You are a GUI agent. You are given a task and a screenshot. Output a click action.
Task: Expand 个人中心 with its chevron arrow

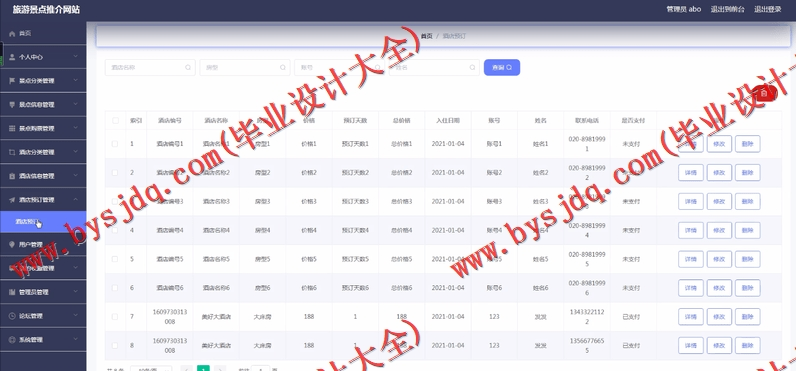(76, 57)
